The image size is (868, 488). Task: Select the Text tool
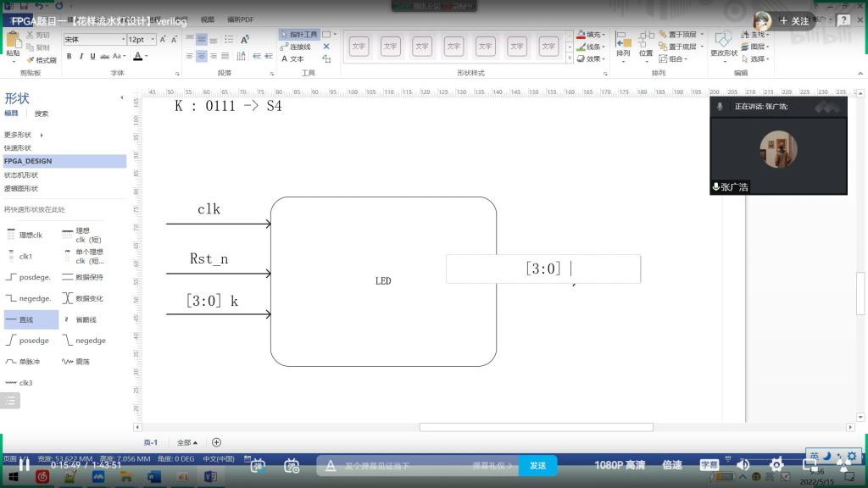pyautogui.click(x=292, y=58)
